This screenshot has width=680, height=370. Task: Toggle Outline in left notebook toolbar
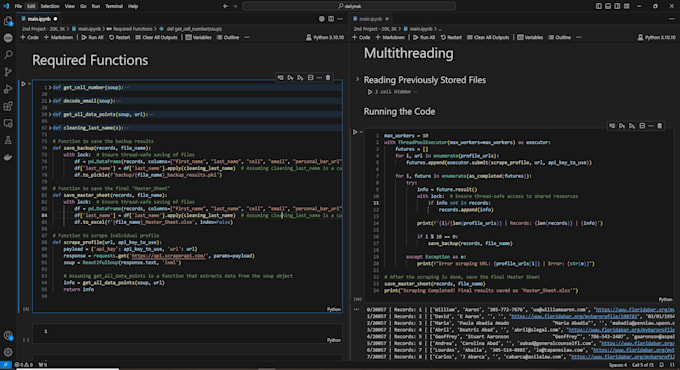point(228,38)
